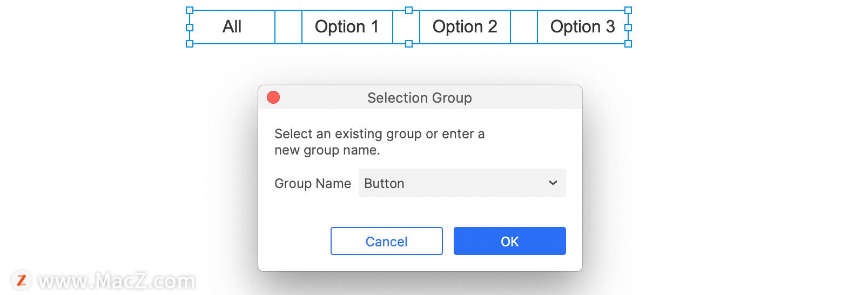Select the Option 2 button widget
The height and width of the screenshot is (295, 868).
point(465,27)
